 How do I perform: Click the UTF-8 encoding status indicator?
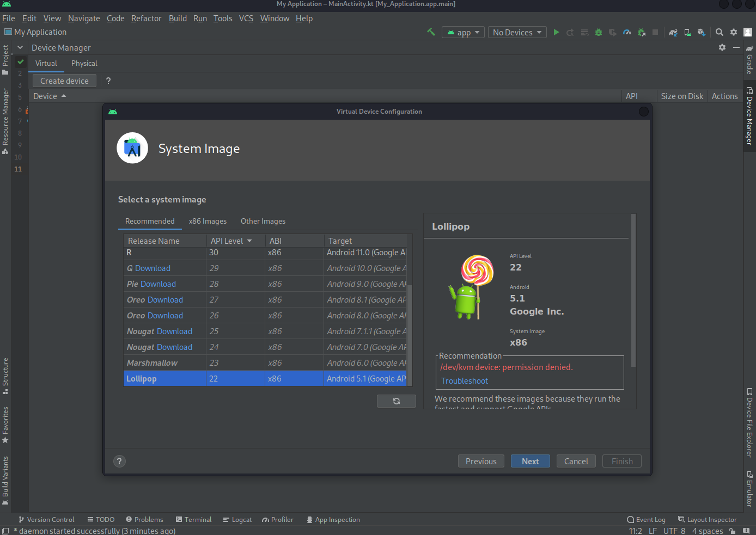(674, 531)
